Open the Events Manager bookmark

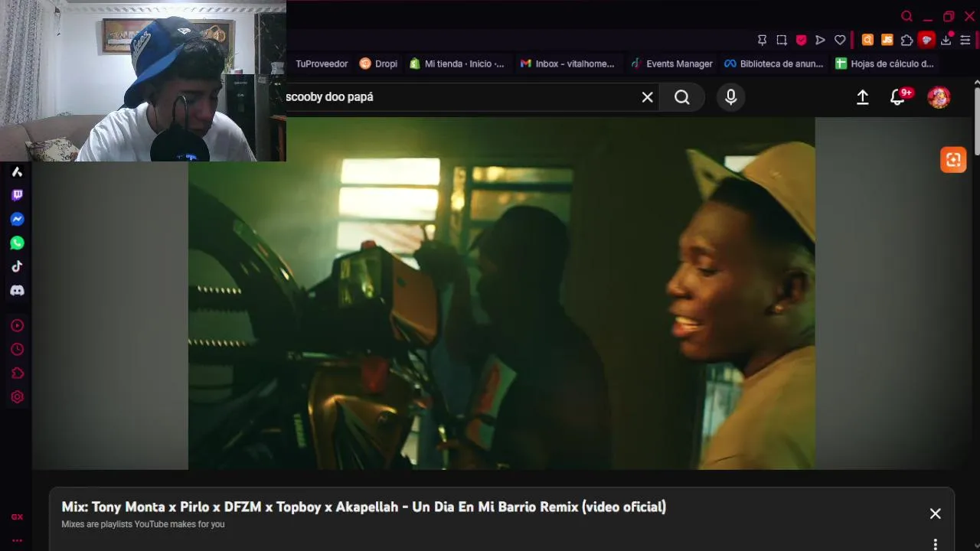671,64
